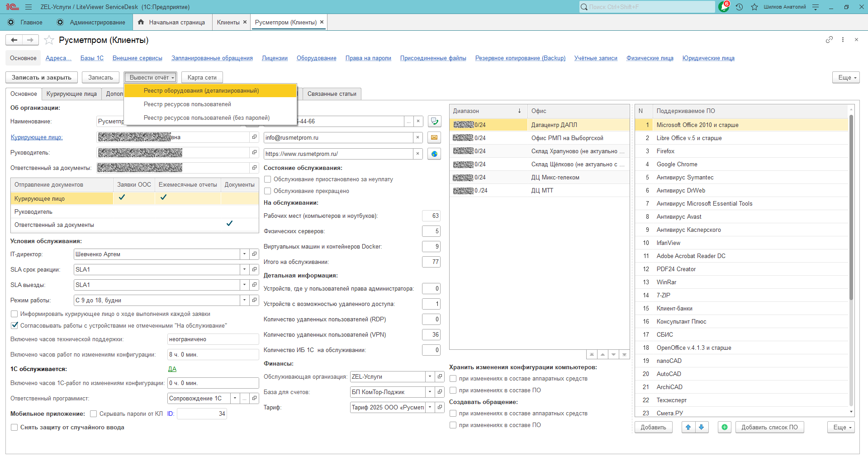The width and height of the screenshot is (868, 470).
Task: Select the 'Датацентр ДАПЛ' office row
Action: point(539,125)
